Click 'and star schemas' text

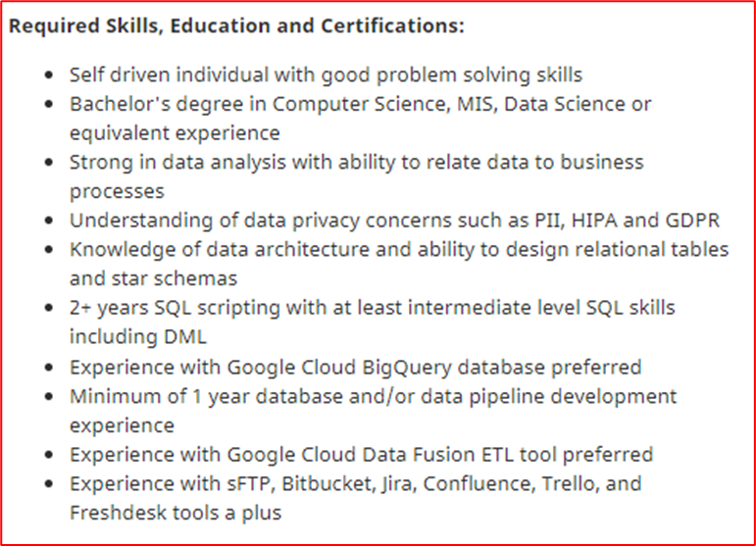pyautogui.click(x=153, y=279)
